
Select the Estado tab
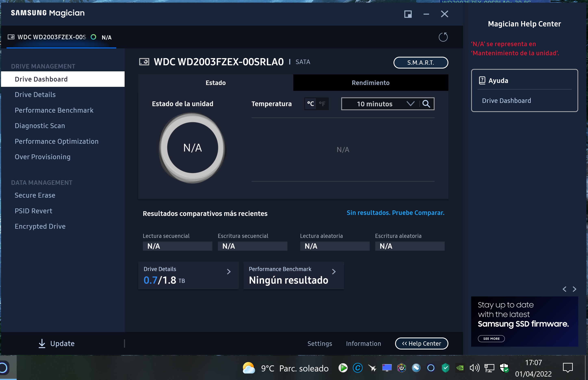216,83
